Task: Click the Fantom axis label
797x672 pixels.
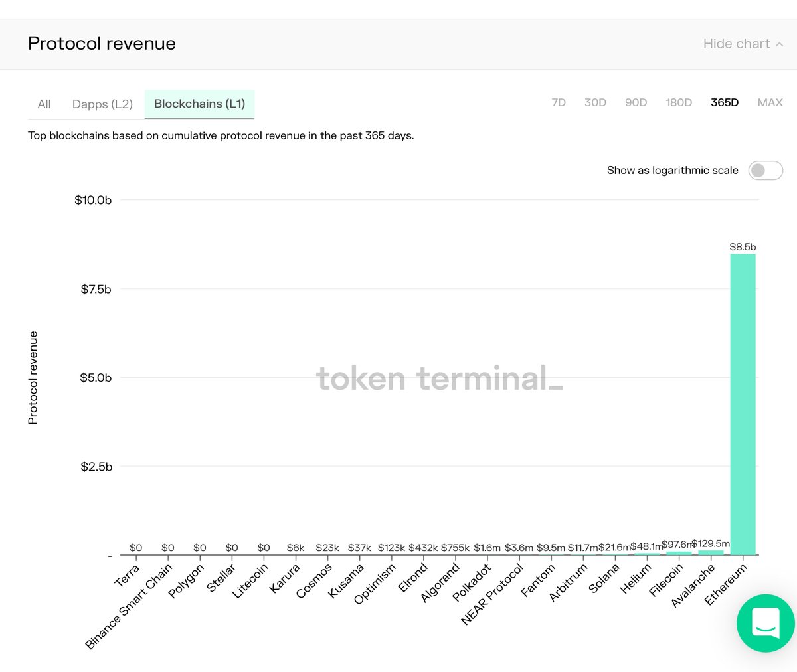Action: pos(539,580)
